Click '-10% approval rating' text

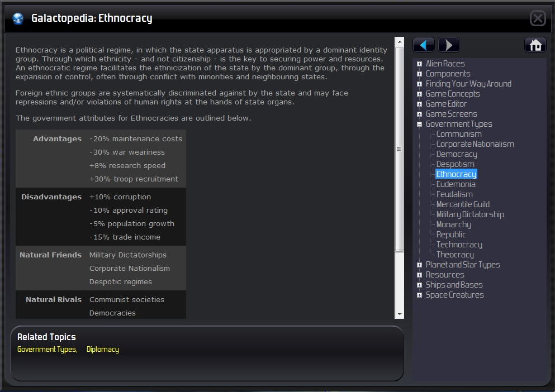pyautogui.click(x=129, y=210)
